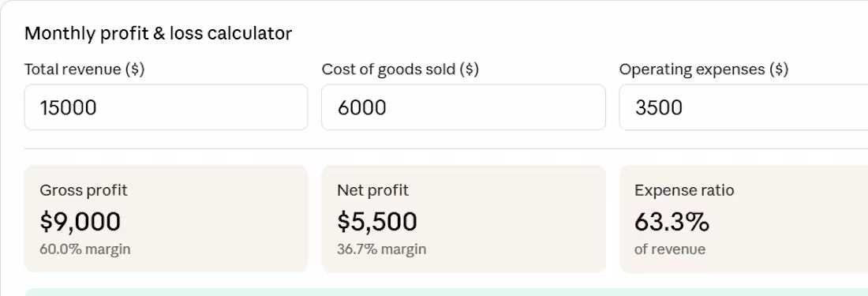Click the Total revenue input field
Screen dimensions: 868x296
point(166,107)
